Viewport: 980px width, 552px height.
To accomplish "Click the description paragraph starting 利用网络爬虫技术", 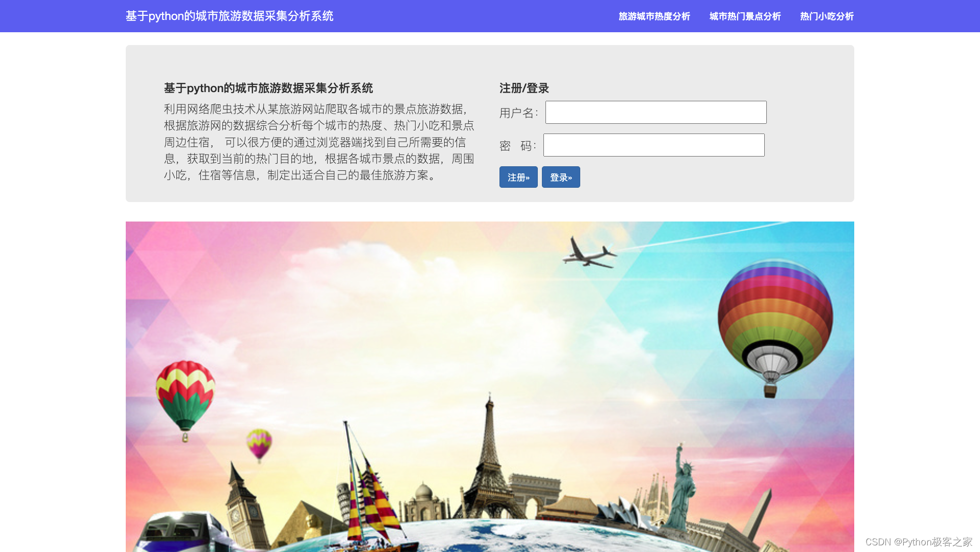I will [x=320, y=142].
